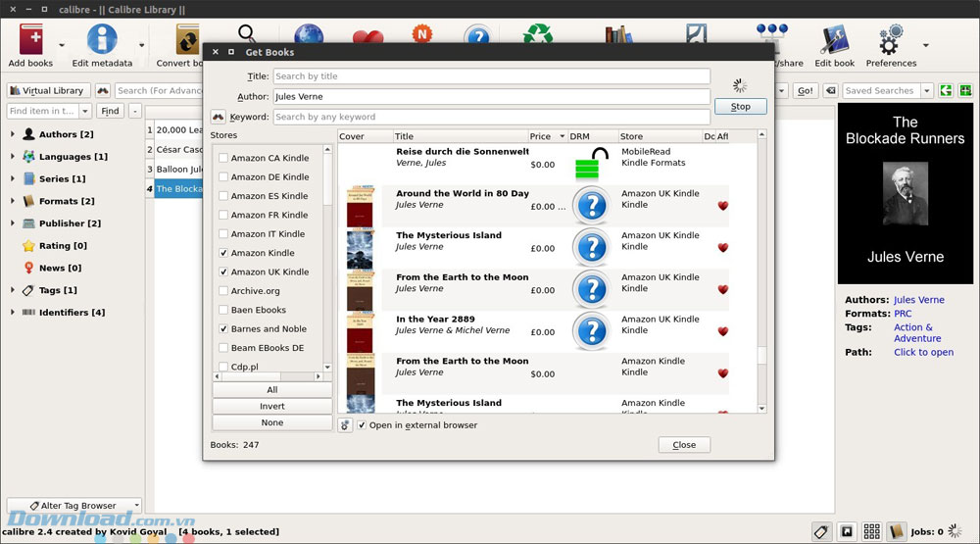980x544 pixels.
Task: Click the results list vertical scrollbar
Action: tap(761, 272)
